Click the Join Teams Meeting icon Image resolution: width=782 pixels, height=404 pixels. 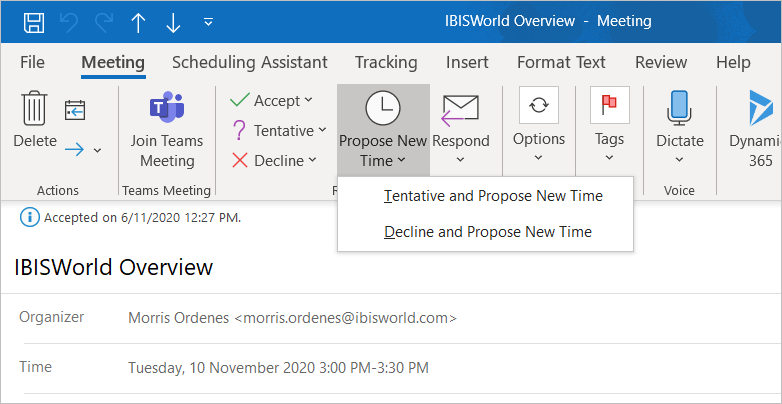pos(167,108)
